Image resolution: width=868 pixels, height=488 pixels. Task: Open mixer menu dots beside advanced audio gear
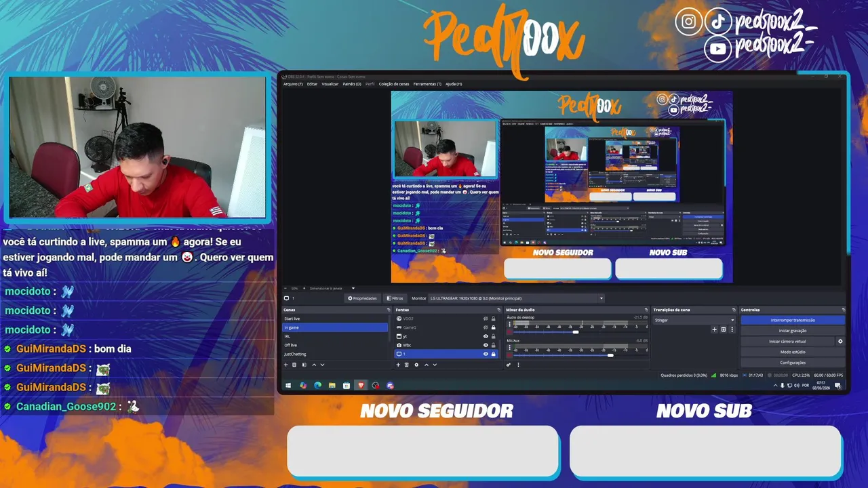(518, 365)
